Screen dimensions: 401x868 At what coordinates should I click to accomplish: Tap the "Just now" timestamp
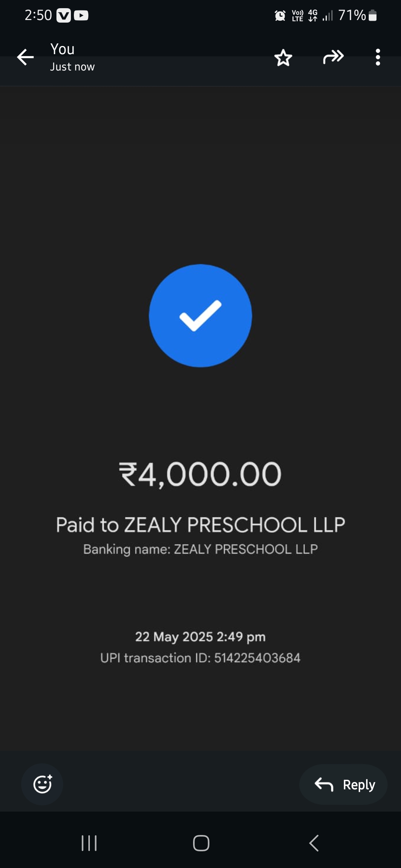coord(72,67)
